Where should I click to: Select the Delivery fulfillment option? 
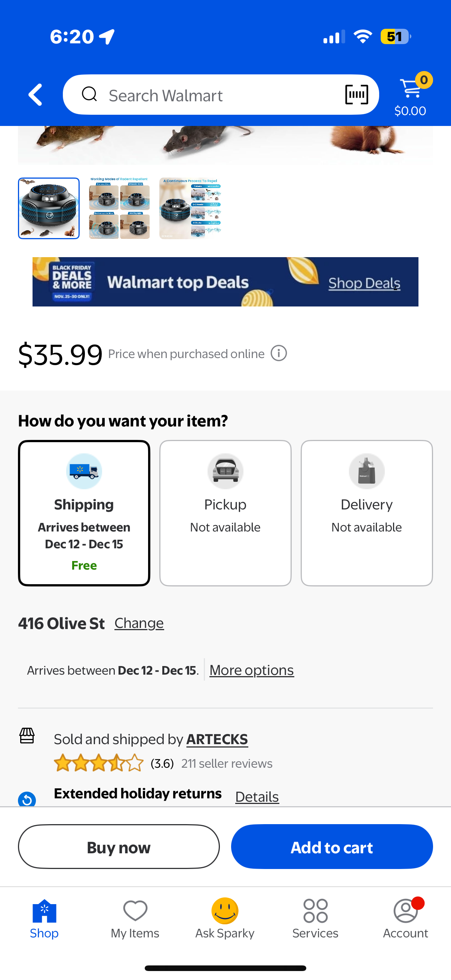pos(366,513)
